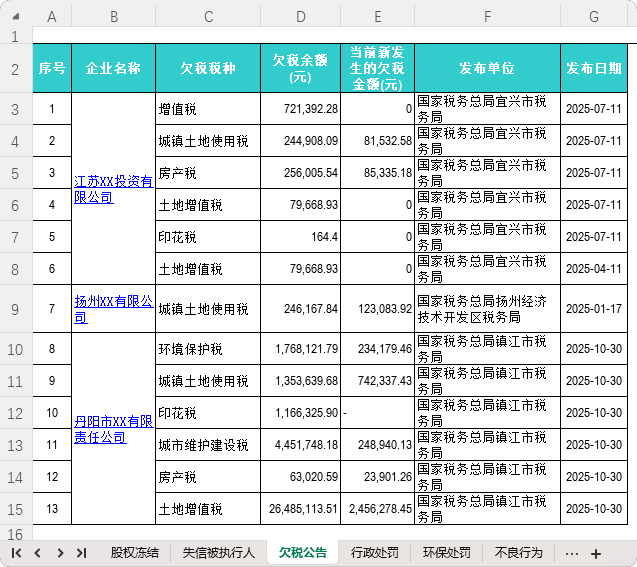
Task: Select column C header
Action: click(208, 17)
